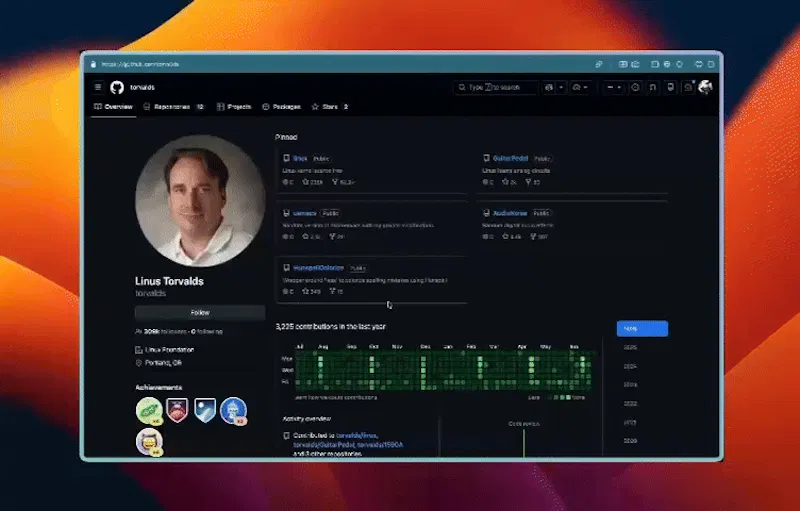Click the repo icon beside GuitarPedal
This screenshot has height=511, width=800.
(486, 159)
